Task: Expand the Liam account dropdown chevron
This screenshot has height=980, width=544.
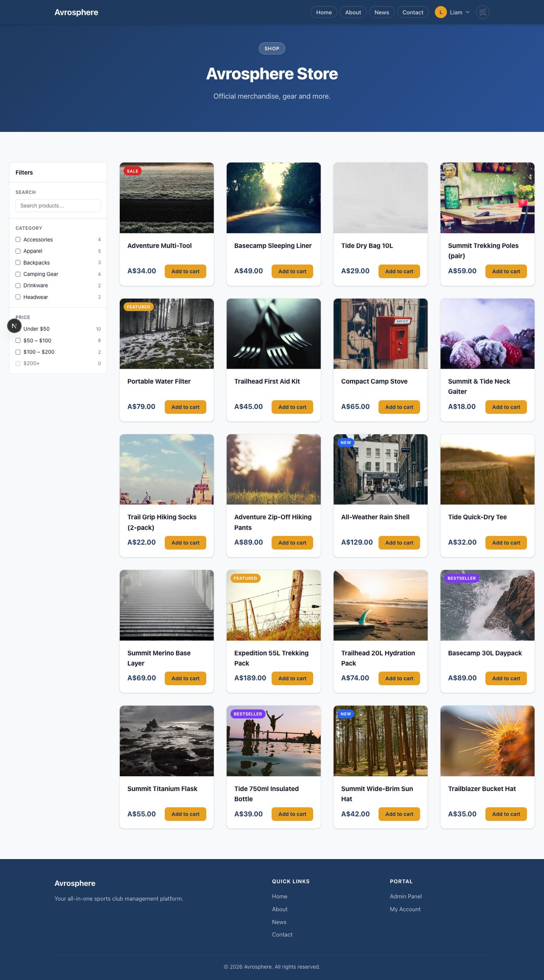Action: [468, 12]
